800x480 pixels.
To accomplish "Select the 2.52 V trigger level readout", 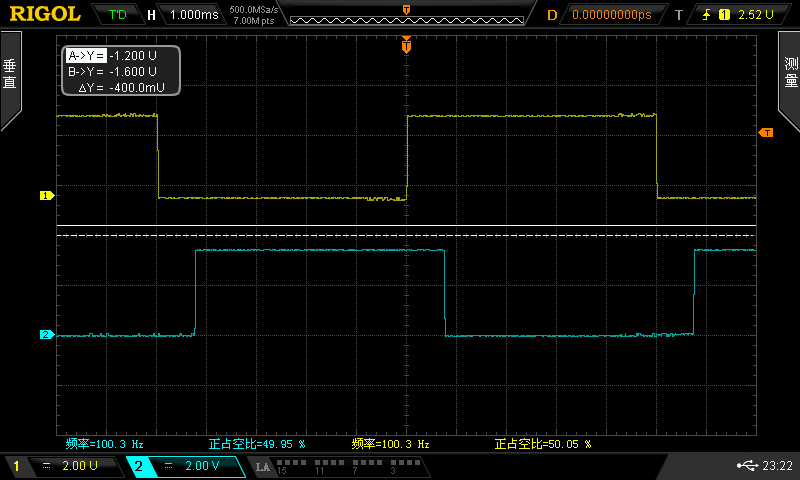I will click(x=756, y=15).
